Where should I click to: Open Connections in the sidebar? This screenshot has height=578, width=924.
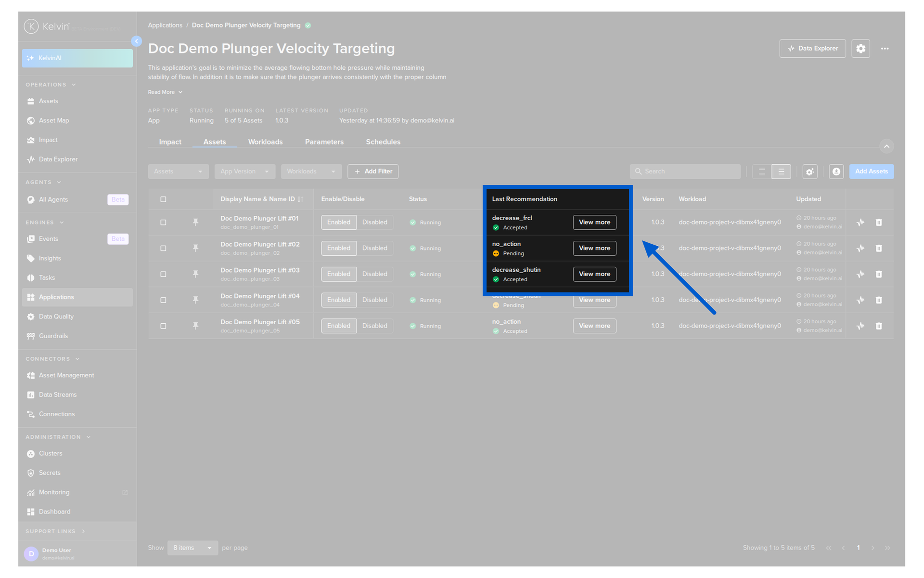(77, 414)
